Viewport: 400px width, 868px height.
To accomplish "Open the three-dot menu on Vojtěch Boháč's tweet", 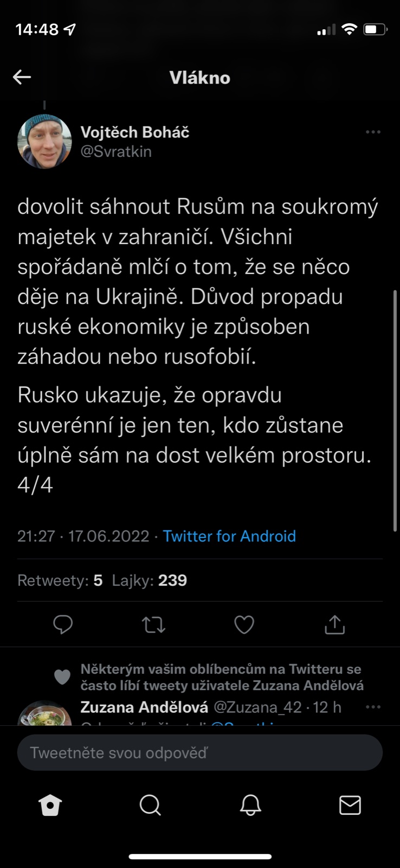I will click(373, 132).
